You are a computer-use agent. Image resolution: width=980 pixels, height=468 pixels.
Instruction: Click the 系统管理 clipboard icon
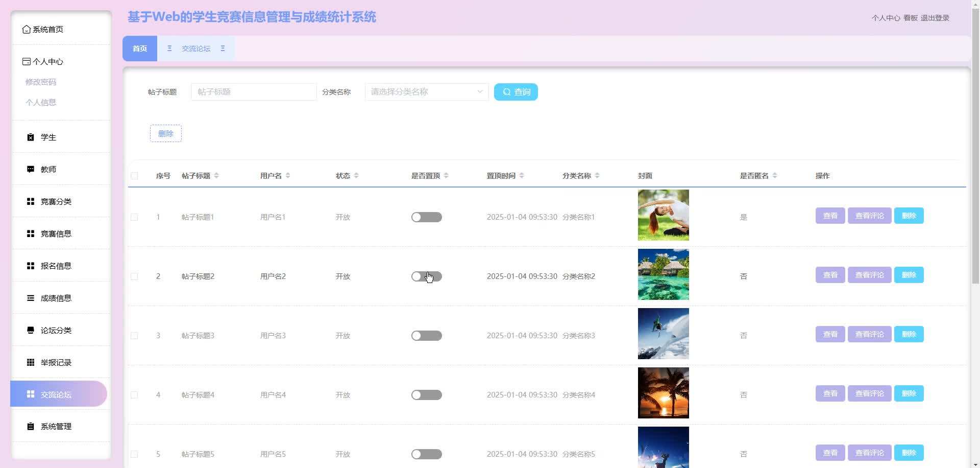(31, 427)
